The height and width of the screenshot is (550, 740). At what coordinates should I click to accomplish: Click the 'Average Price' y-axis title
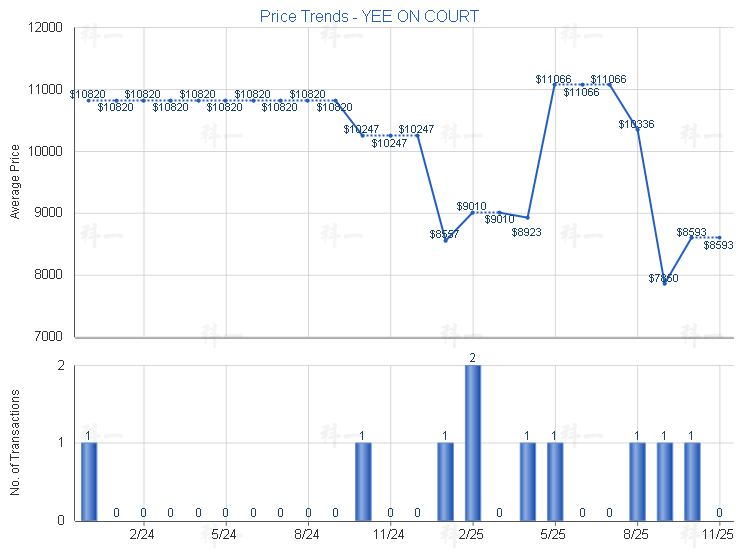tap(15, 182)
